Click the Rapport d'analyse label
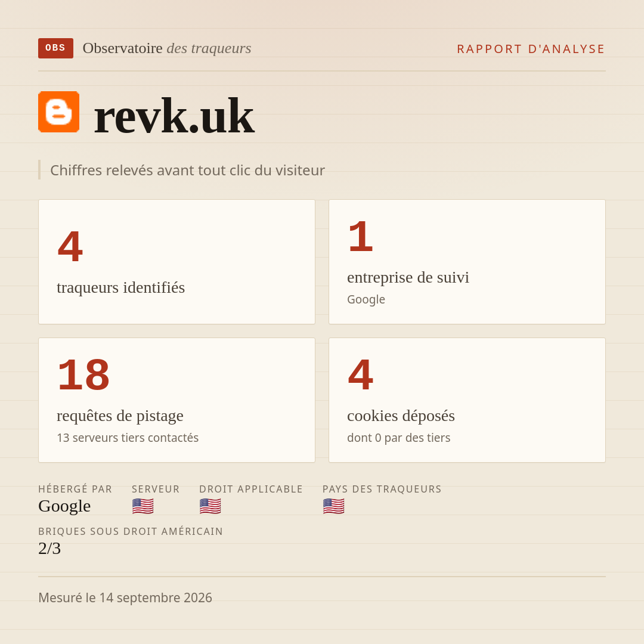 pos(531,49)
